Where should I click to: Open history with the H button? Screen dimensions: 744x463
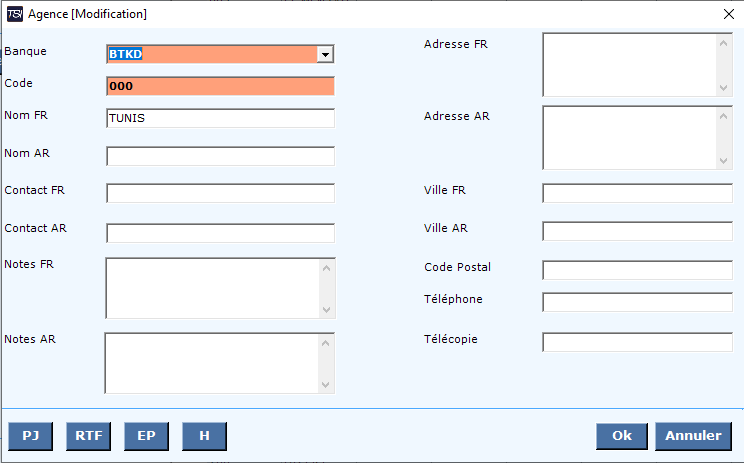tap(204, 435)
